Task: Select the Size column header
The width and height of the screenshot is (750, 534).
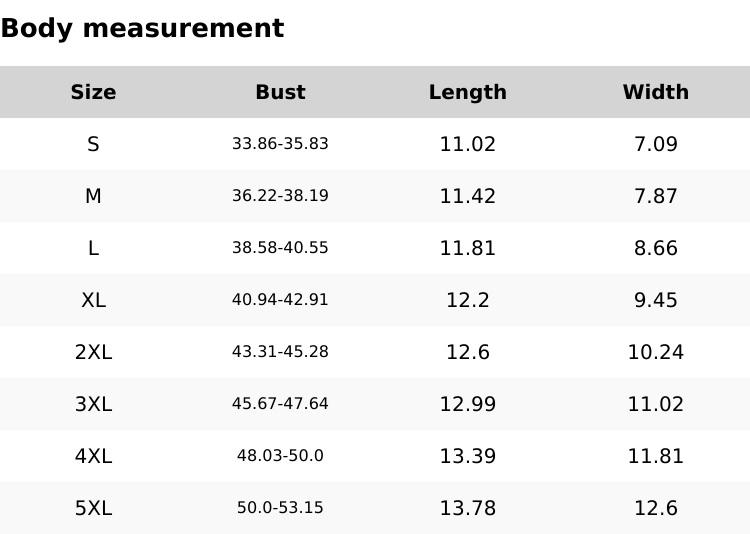Action: pyautogui.click(x=93, y=92)
